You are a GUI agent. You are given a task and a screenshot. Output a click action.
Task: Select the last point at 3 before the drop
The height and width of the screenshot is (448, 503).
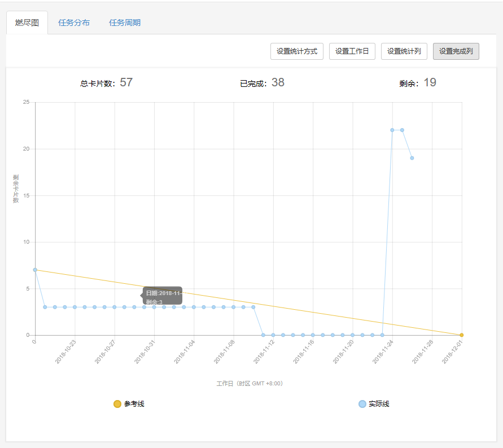point(253,307)
